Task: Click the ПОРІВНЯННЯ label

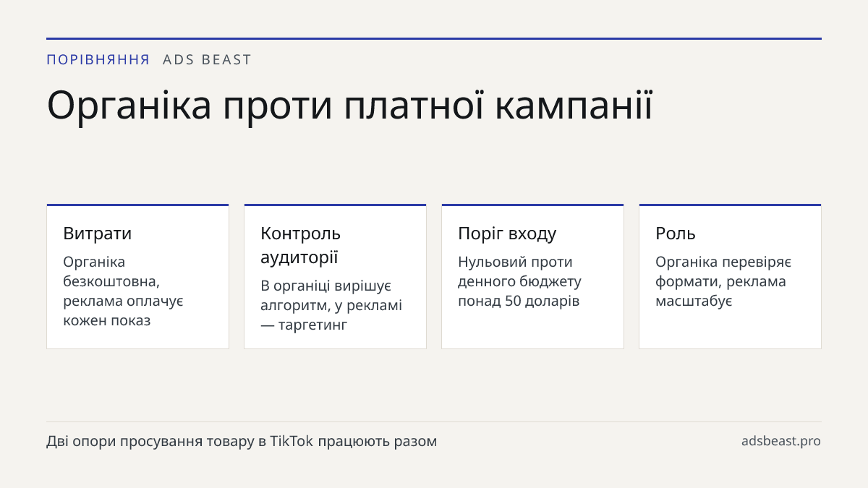Action: click(x=98, y=60)
